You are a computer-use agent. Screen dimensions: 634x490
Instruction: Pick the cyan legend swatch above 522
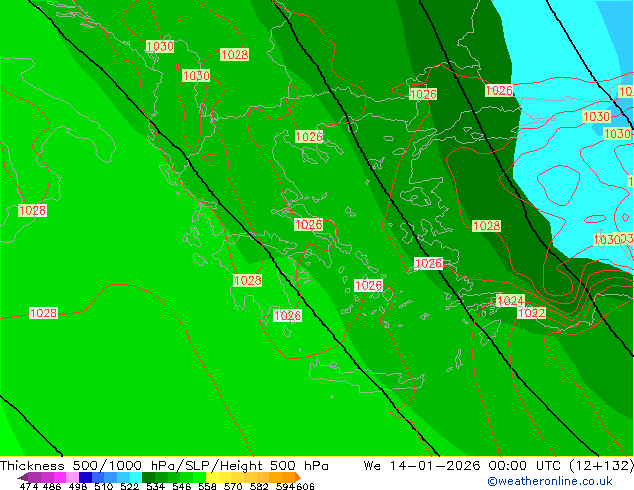pyautogui.click(x=136, y=477)
